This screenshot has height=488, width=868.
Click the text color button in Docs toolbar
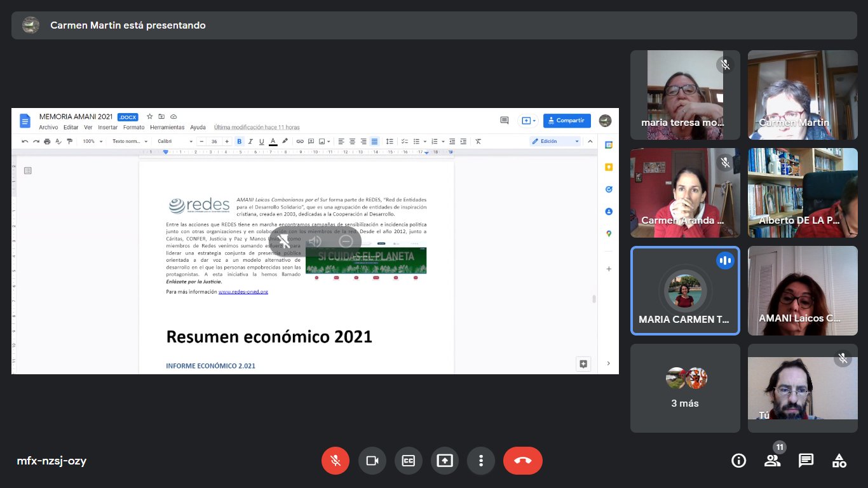pyautogui.click(x=273, y=141)
